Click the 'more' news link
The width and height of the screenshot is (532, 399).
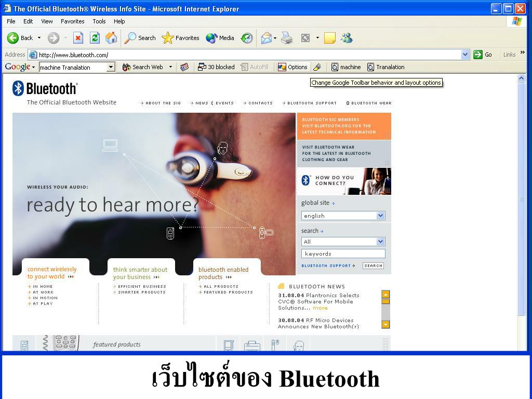(x=320, y=308)
